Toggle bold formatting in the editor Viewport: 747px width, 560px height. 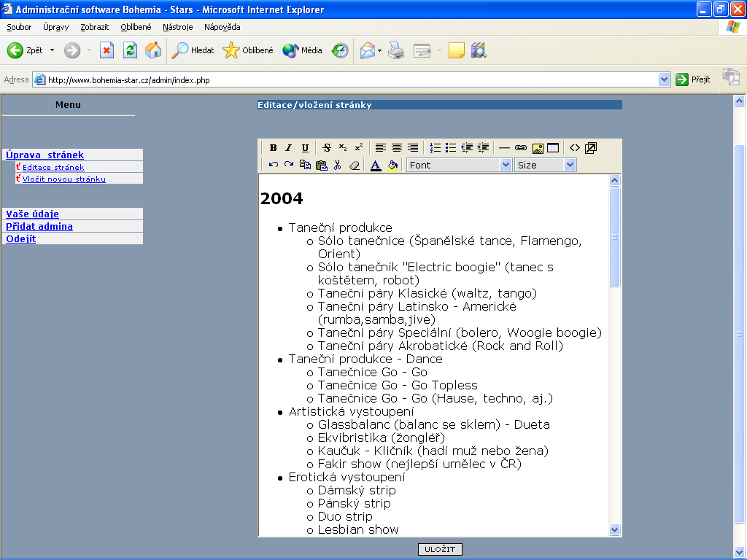pyautogui.click(x=273, y=148)
